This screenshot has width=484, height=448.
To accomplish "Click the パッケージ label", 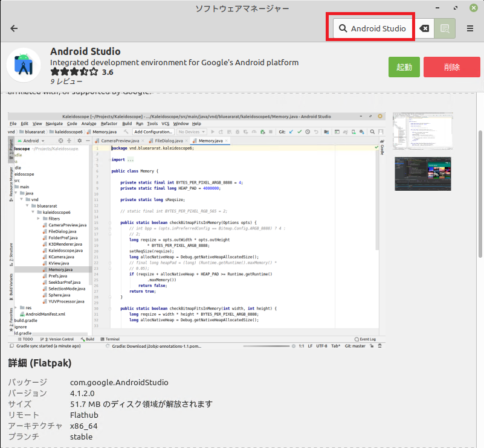I will [x=27, y=382].
